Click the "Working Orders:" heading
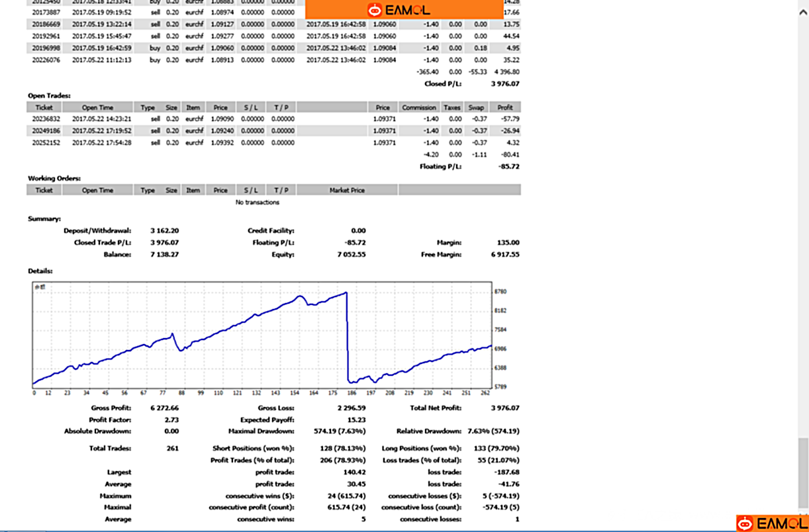Image resolution: width=809 pixels, height=532 pixels. click(54, 178)
